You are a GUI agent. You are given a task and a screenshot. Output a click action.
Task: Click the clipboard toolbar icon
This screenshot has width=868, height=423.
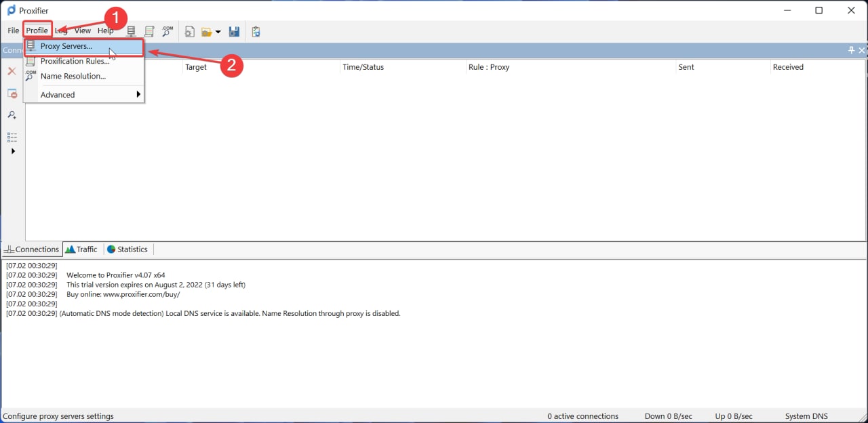(x=256, y=31)
